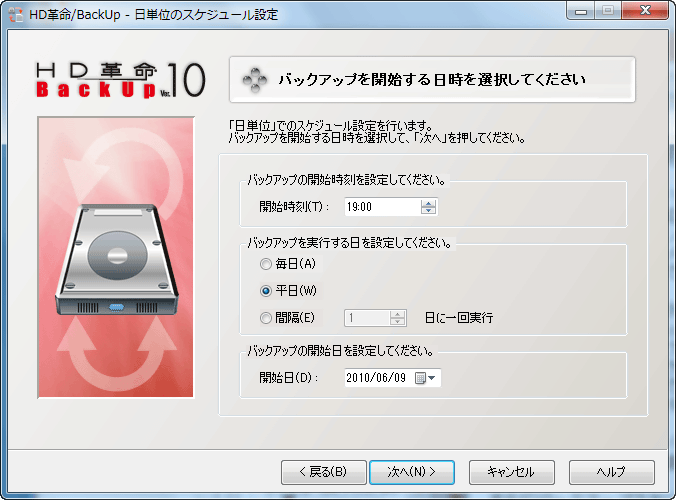This screenshot has height=500, width=676.
Task: Click the four-dot icon beside the heading
Action: point(255,80)
